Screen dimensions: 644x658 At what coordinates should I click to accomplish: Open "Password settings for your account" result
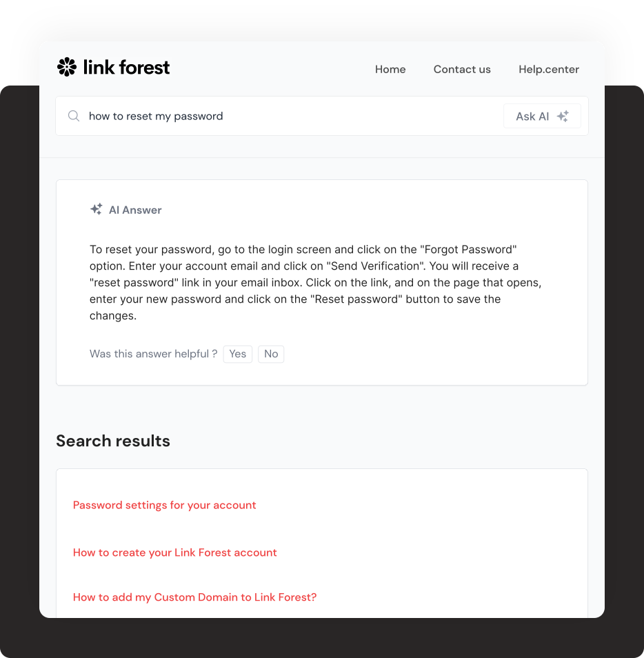pos(164,505)
